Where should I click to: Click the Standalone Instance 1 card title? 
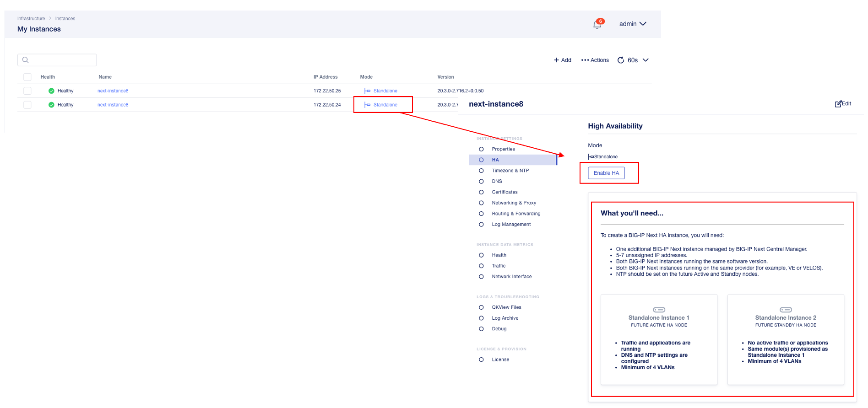[x=659, y=318]
